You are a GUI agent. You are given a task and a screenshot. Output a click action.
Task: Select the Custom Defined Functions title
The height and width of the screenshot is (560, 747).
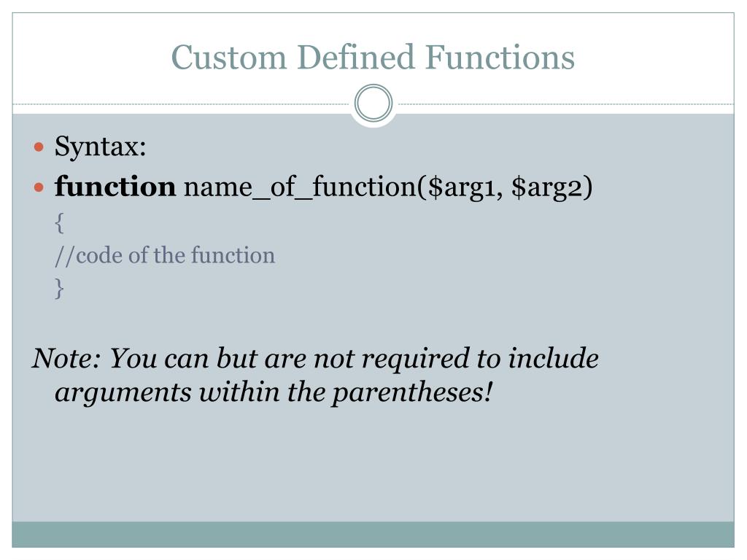point(373,57)
